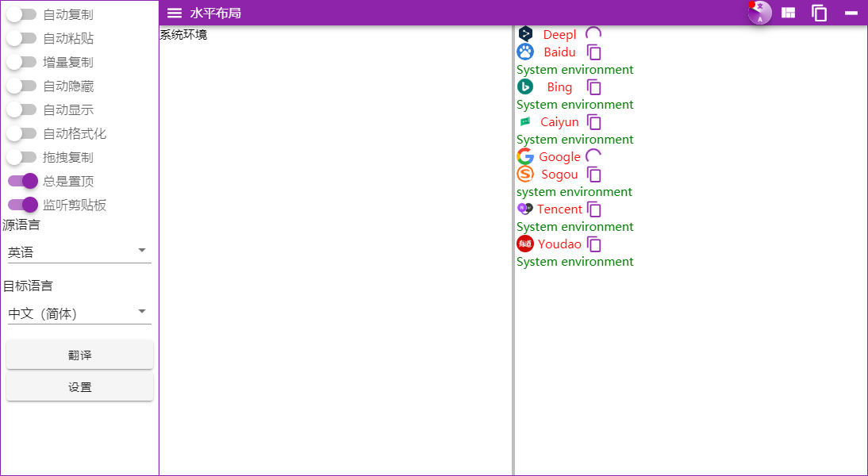Open the 目标语言 dropdown showing 中文（简体）
Image resolution: width=868 pixels, height=476 pixels.
pos(79,313)
